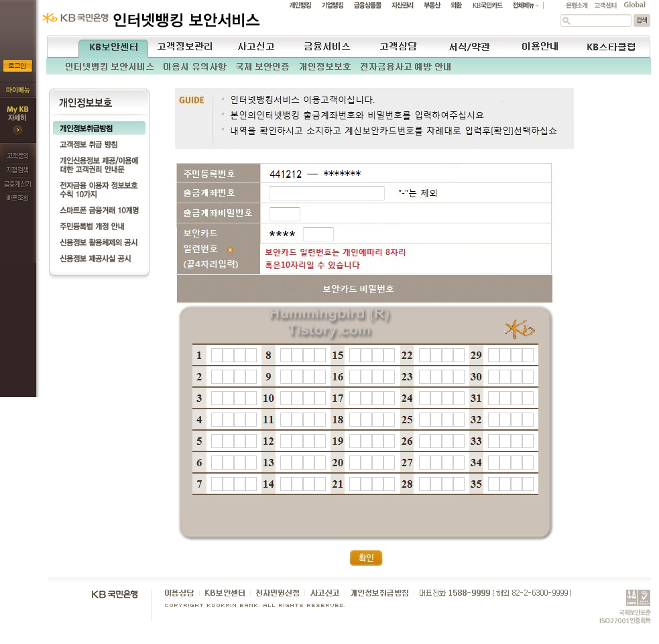Switch to the KB스타클럽 tab
This screenshot has height=644, width=659.
[611, 47]
